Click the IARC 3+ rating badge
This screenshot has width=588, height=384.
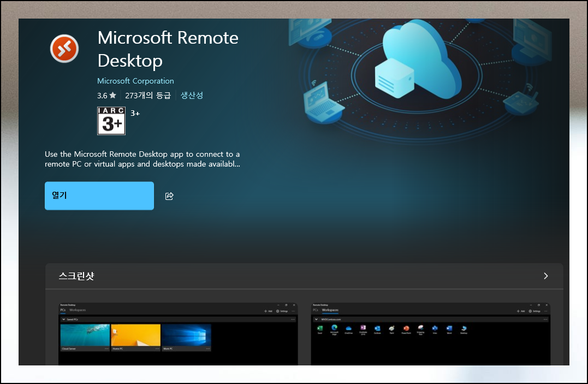[x=111, y=121]
